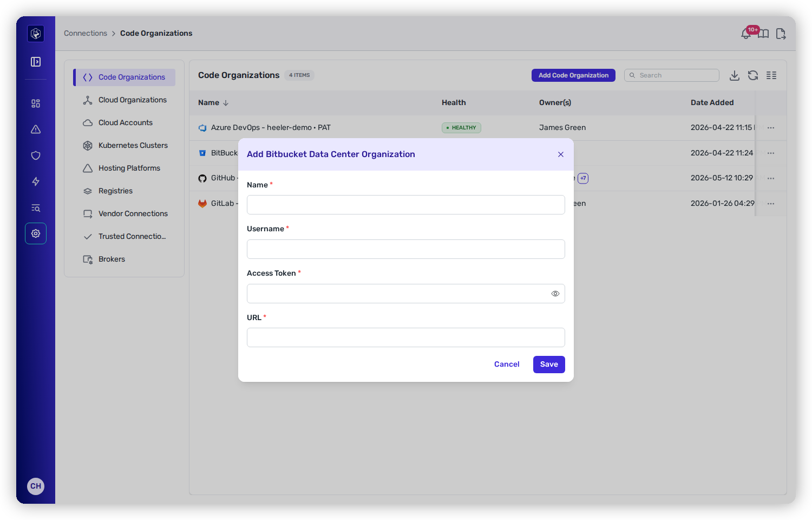Click owner James Green cell
This screenshot has height=520, width=812.
coord(562,128)
